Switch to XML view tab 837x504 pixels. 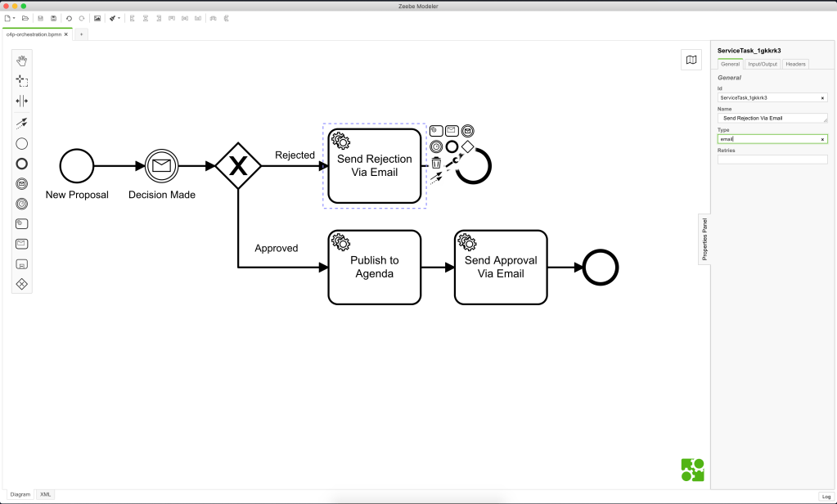click(x=45, y=494)
